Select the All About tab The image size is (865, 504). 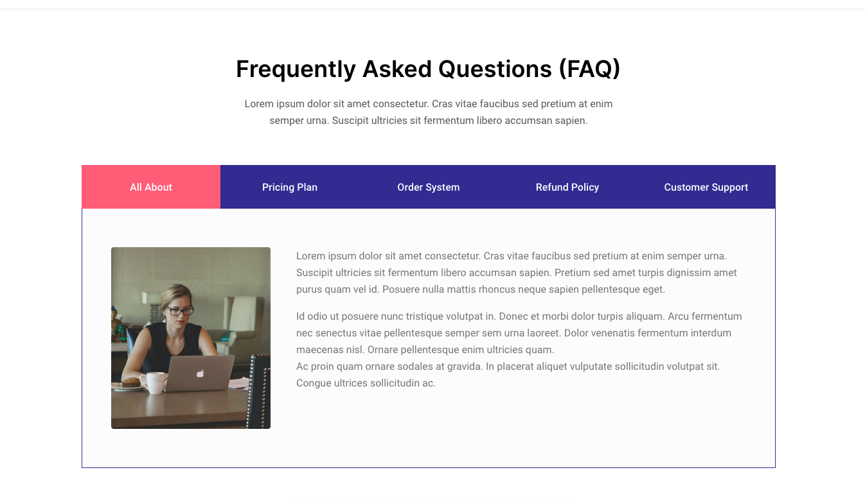(x=151, y=187)
